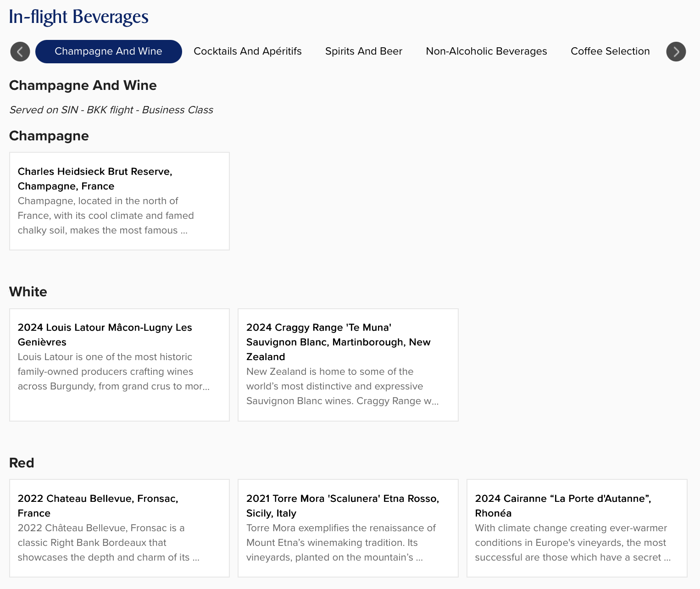Select Craggy Range Te Muna wine card

click(x=348, y=365)
